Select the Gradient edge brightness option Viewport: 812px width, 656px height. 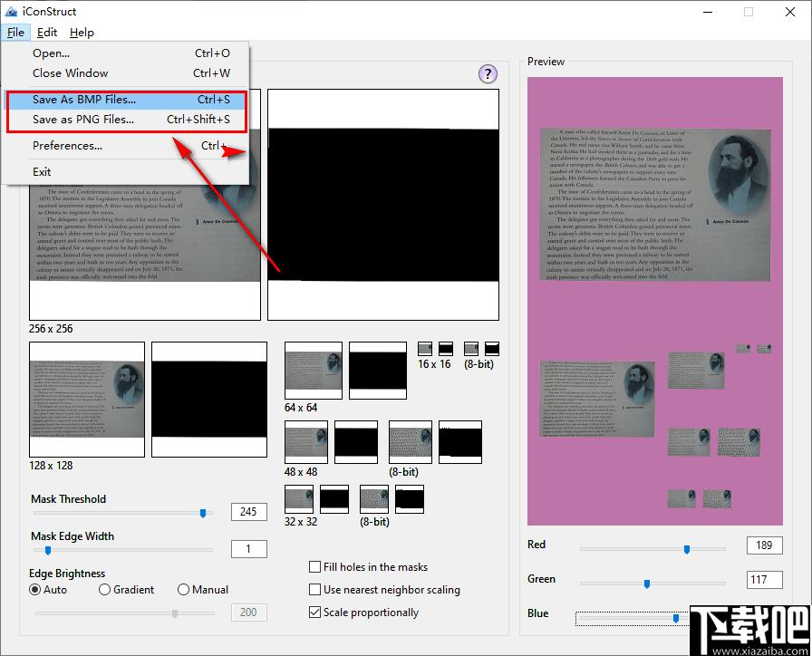pos(104,589)
